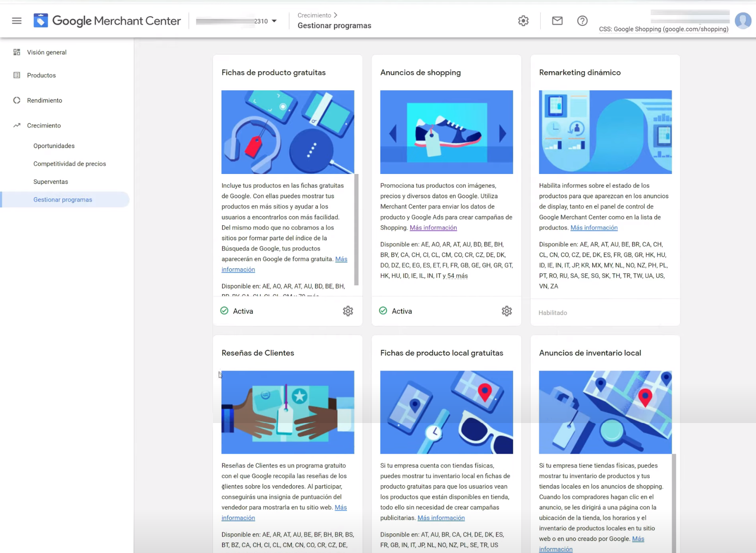The height and width of the screenshot is (553, 756).
Task: Select Oportunidades submenu item
Action: (x=54, y=146)
